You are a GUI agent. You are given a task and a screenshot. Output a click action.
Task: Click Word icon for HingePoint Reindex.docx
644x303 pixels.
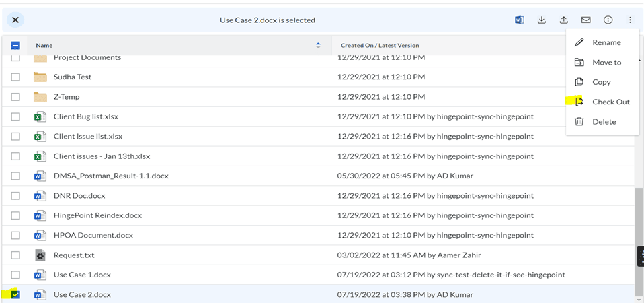coord(40,216)
